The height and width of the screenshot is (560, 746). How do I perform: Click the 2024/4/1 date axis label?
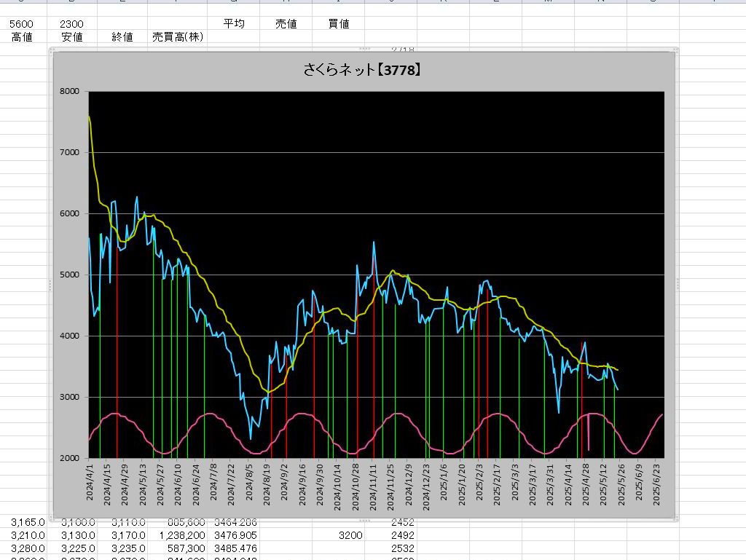pyautogui.click(x=90, y=482)
